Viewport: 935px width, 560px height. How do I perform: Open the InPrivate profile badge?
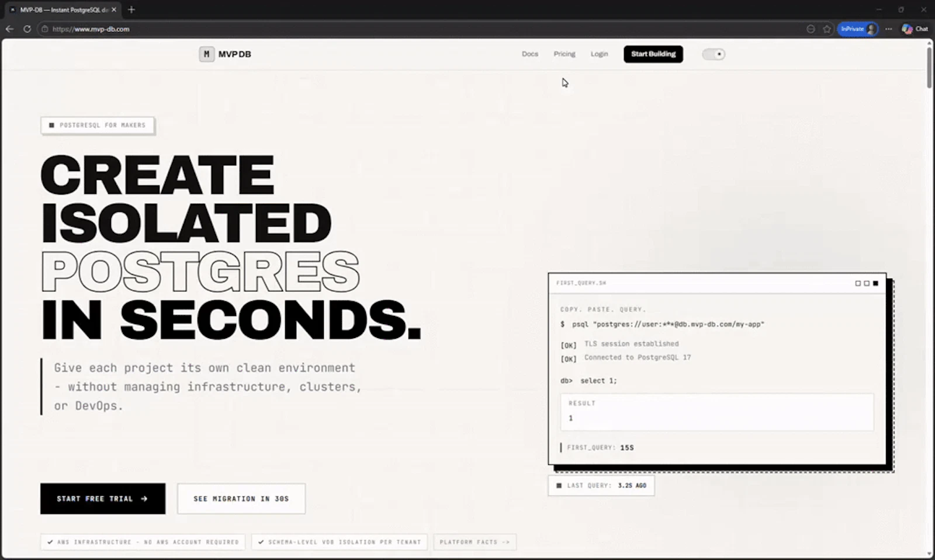point(858,29)
